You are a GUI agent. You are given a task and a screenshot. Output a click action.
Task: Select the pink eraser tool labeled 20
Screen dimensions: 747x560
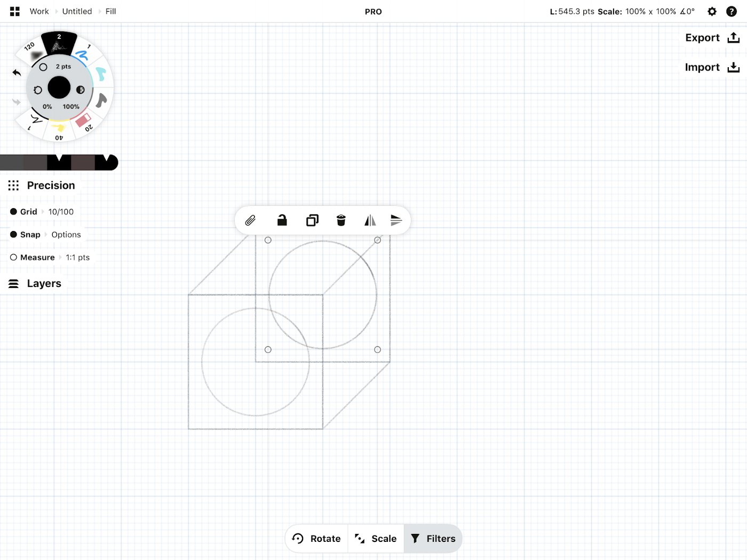pos(84,123)
